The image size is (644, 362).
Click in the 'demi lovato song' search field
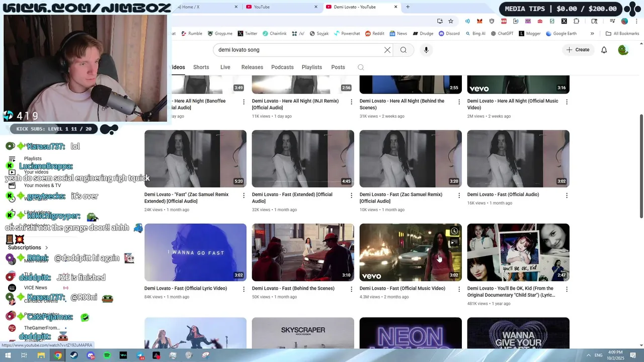(299, 50)
